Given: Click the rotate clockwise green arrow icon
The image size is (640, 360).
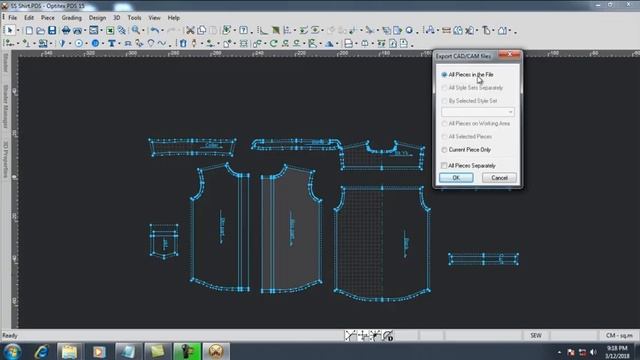Looking at the screenshot, I should [x=273, y=43].
